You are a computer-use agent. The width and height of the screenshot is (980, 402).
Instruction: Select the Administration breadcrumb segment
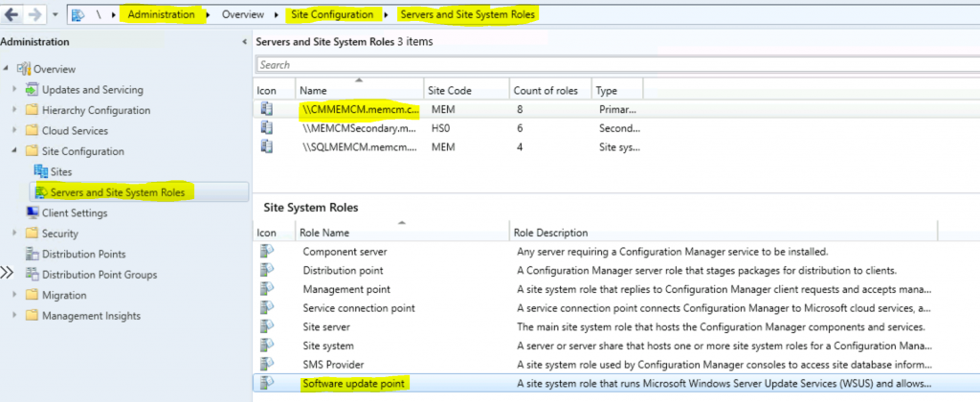tap(161, 14)
